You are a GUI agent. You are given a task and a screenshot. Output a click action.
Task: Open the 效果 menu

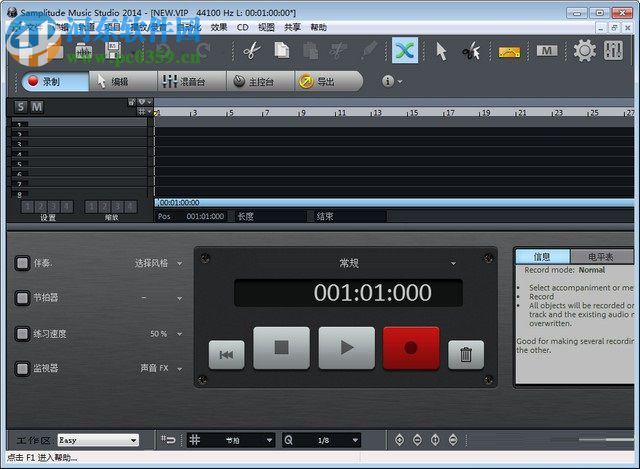pyautogui.click(x=219, y=27)
